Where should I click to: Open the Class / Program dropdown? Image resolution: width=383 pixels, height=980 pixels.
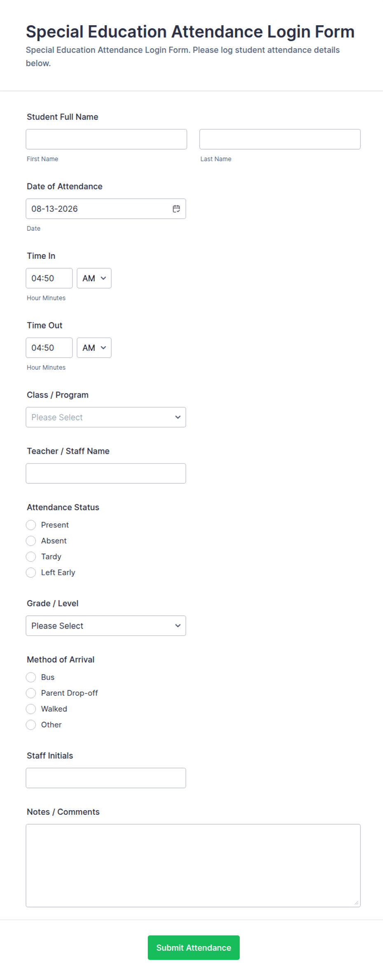[106, 417]
